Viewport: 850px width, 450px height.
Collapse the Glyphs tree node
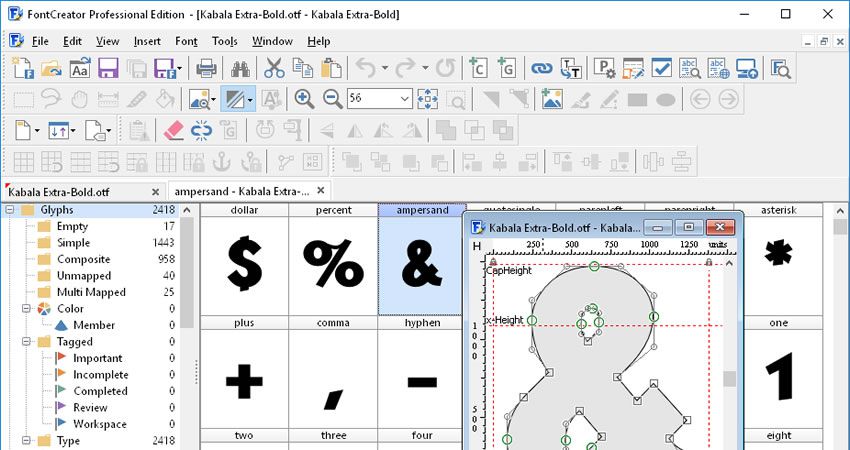point(10,210)
